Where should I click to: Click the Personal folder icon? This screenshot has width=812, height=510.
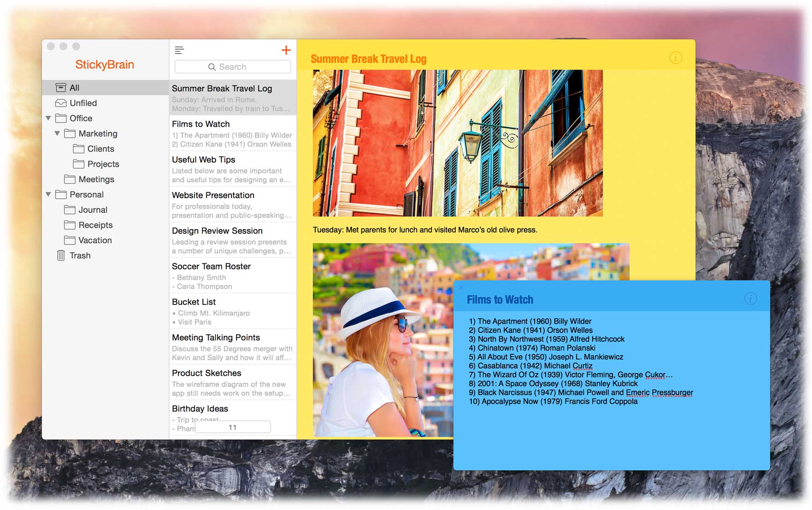61,194
